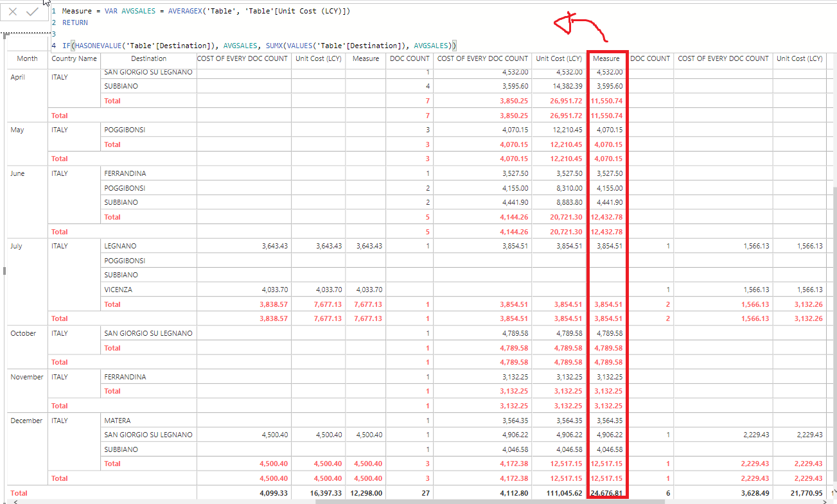Select the grand total value 12,298.00
This screenshot has width=837, height=504.
point(366,493)
